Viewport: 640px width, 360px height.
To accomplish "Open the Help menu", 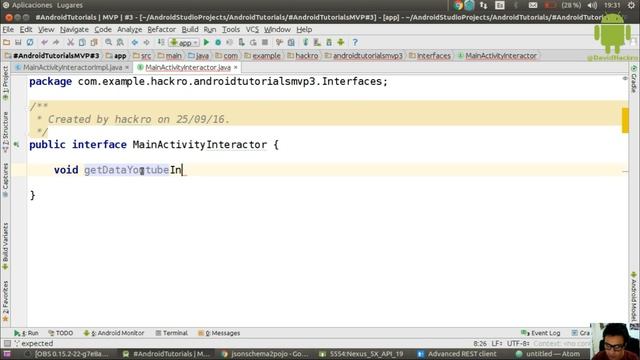I will 304,29.
